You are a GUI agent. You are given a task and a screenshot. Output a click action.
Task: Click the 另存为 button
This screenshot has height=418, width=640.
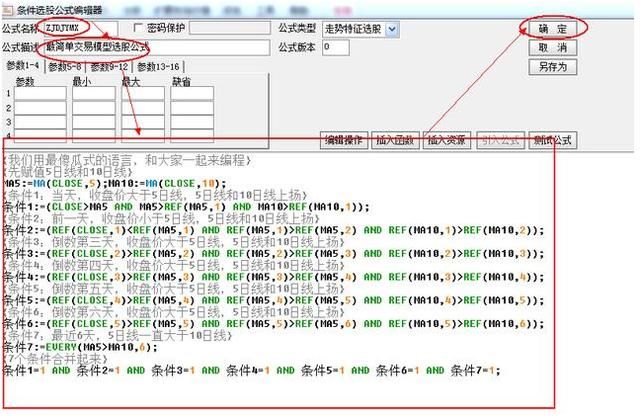(x=552, y=66)
